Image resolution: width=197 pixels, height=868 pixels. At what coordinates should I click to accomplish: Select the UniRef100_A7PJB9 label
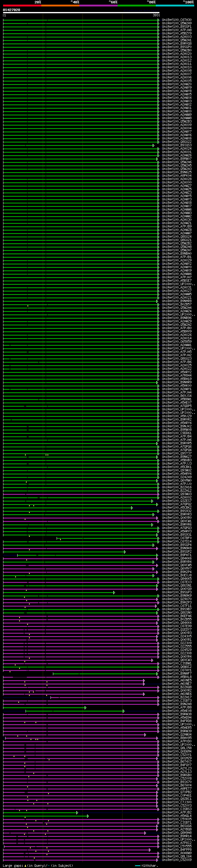coord(177,226)
